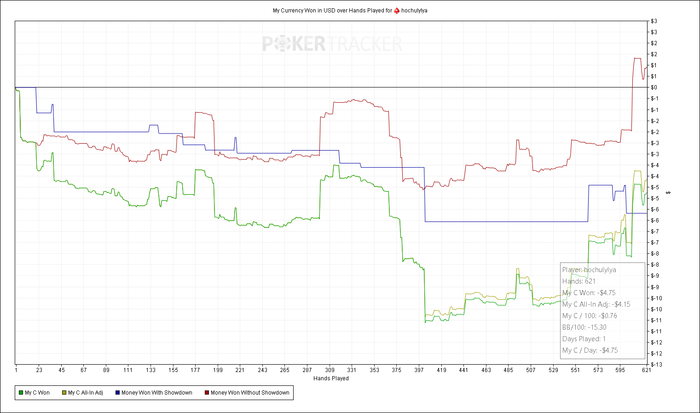Click x-axis tick label '419'

point(442,370)
